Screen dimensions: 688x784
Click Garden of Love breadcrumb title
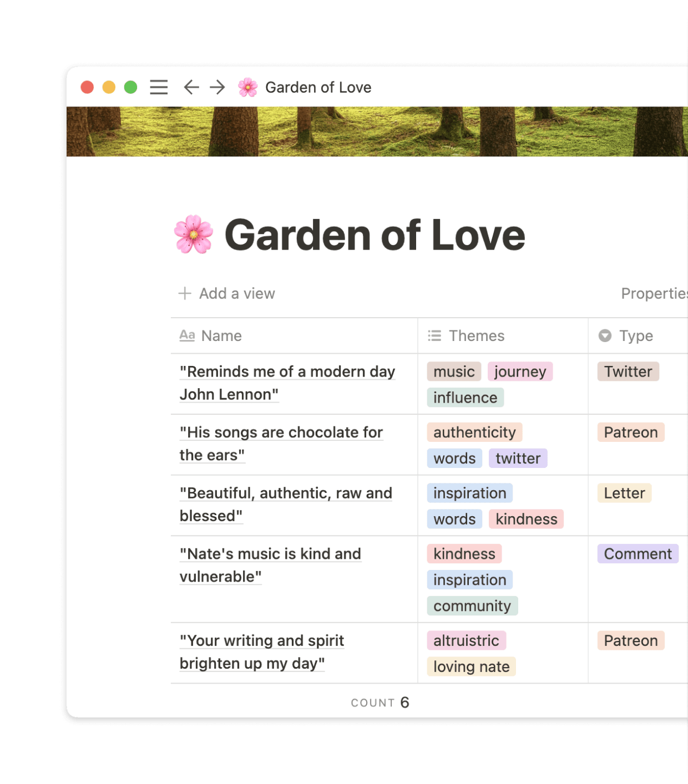click(318, 87)
